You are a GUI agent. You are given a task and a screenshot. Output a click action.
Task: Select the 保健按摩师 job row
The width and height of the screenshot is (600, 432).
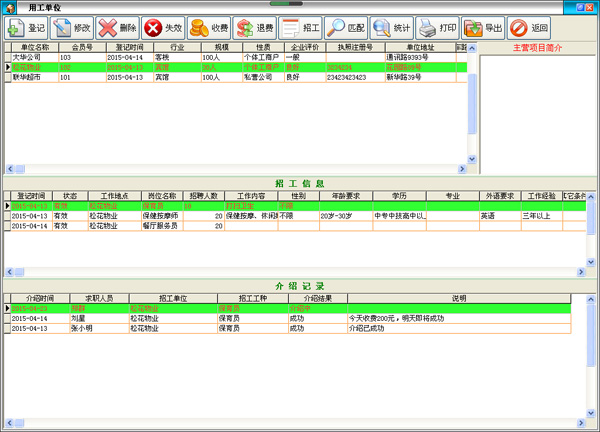[x=295, y=216]
